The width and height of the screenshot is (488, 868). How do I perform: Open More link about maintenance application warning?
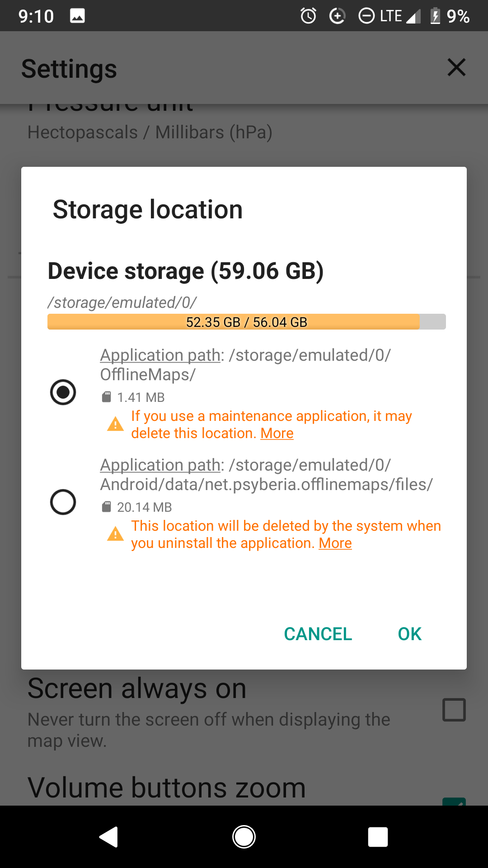point(277,434)
